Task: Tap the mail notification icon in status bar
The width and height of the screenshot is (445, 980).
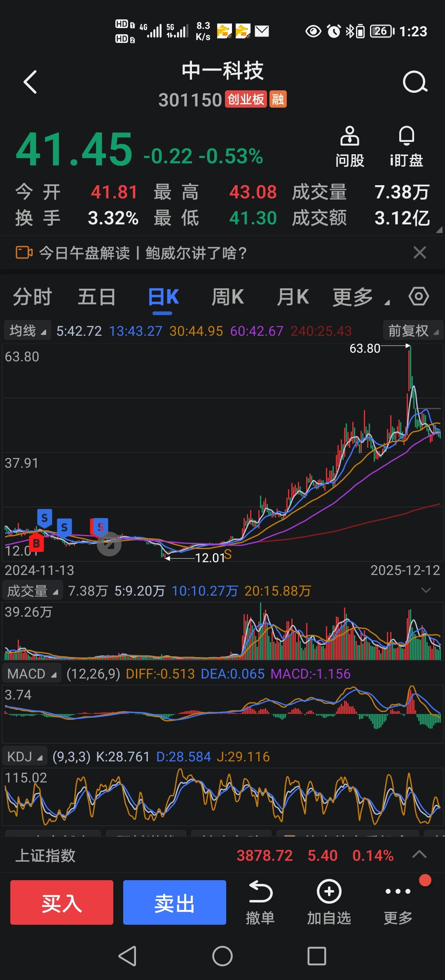Action: (x=262, y=31)
